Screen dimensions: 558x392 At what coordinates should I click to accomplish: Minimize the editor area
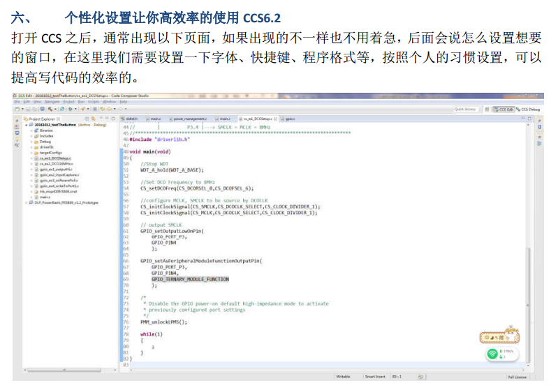(x=523, y=118)
